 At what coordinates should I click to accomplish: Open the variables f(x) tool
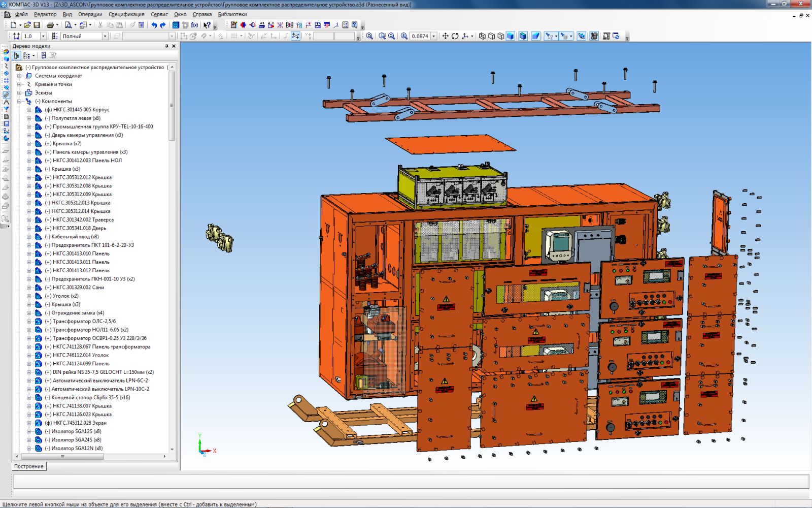click(x=194, y=25)
